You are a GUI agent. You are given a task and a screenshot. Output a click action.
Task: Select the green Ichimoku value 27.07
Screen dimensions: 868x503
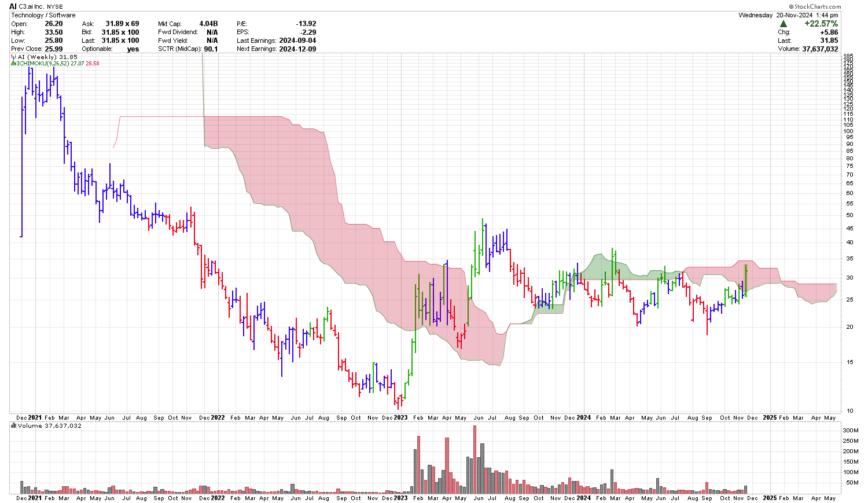[x=78, y=63]
